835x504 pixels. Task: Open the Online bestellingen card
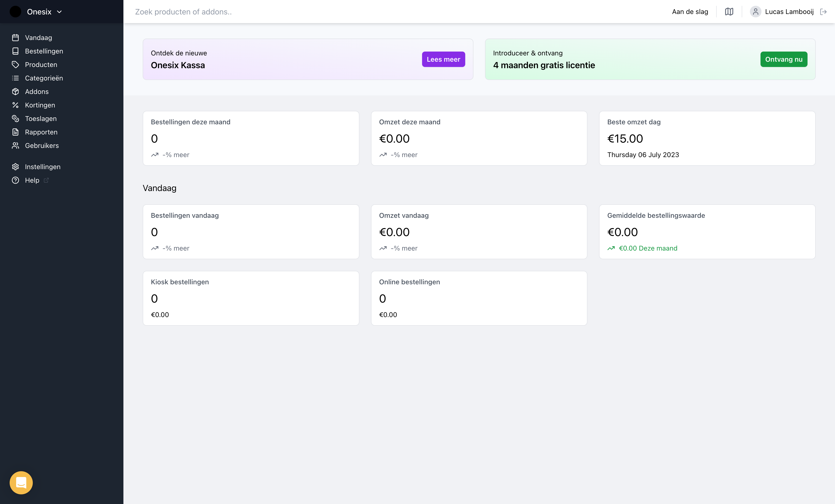(x=479, y=298)
